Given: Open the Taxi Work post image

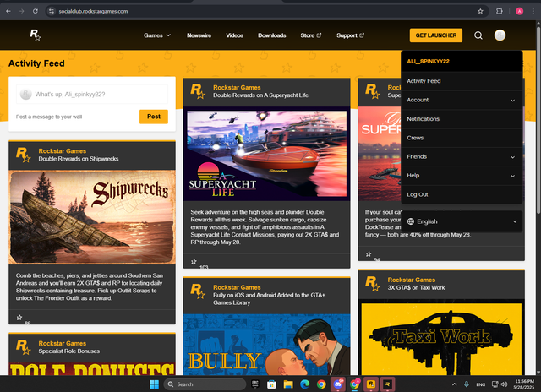Looking at the screenshot, I should coord(441,339).
